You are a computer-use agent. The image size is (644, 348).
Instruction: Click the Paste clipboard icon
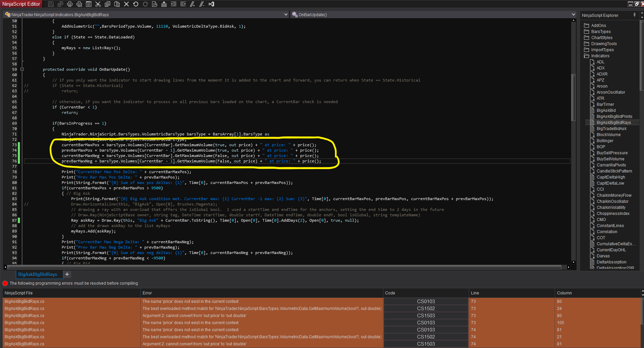117,4
